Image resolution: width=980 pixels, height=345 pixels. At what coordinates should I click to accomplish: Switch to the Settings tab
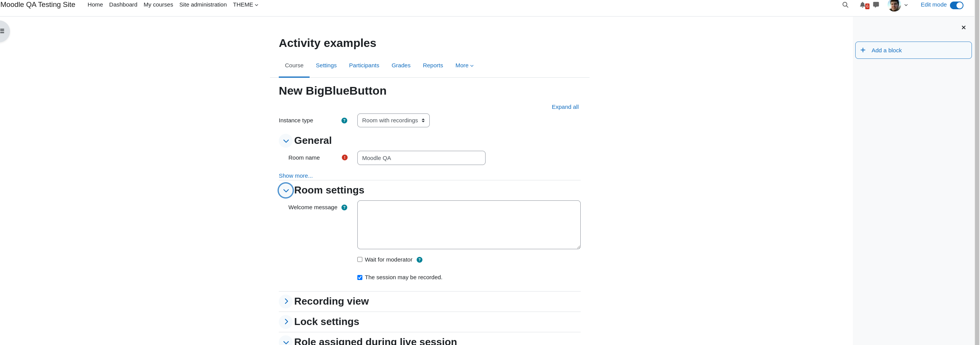326,65
